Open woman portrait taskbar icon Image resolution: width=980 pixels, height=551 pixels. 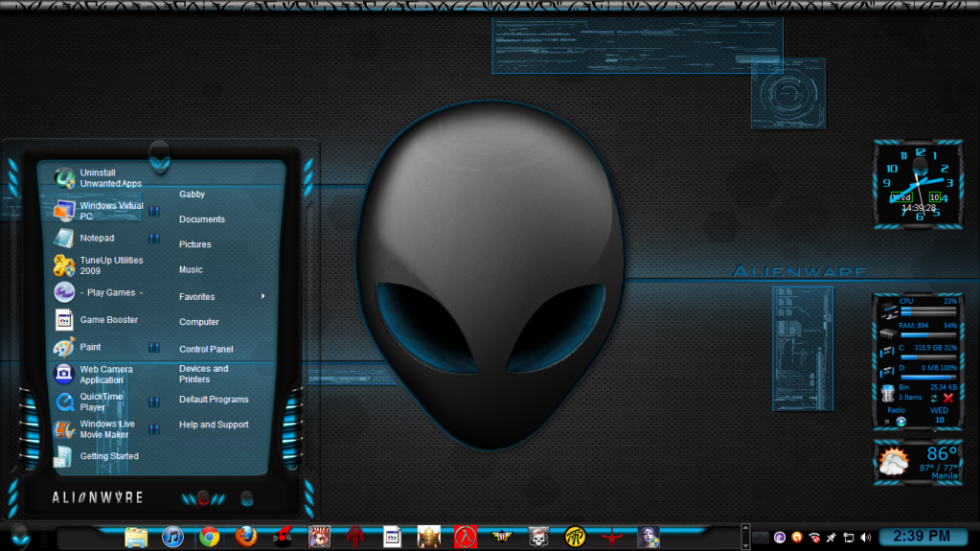(x=649, y=538)
